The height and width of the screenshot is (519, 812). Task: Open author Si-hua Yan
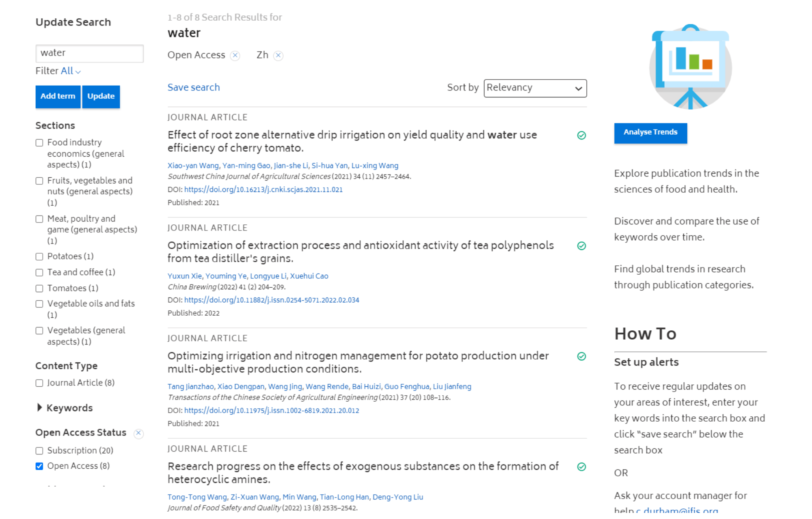pyautogui.click(x=330, y=166)
